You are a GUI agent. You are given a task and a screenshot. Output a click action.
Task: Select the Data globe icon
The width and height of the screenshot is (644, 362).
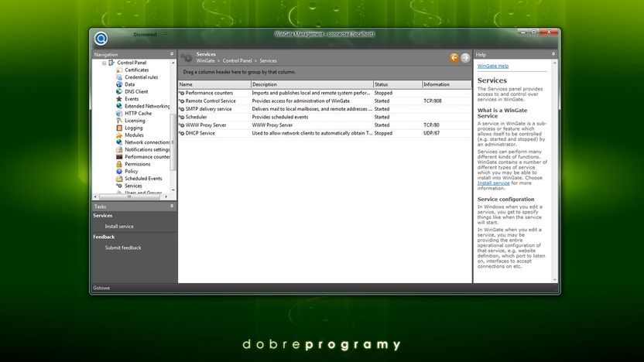119,84
